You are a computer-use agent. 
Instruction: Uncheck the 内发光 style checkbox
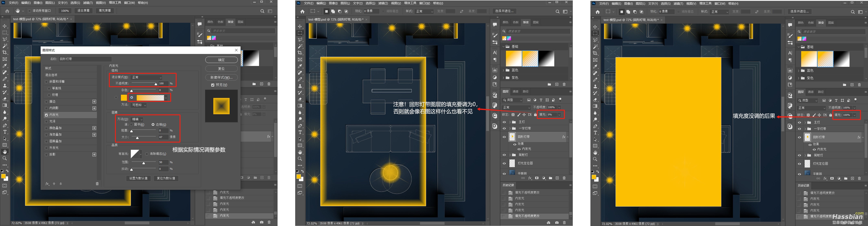coord(47,115)
